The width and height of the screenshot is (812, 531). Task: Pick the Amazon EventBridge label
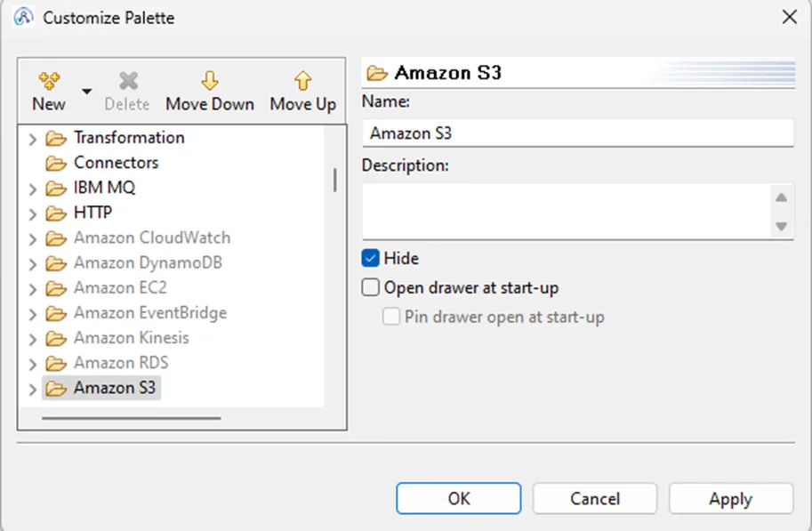150,312
